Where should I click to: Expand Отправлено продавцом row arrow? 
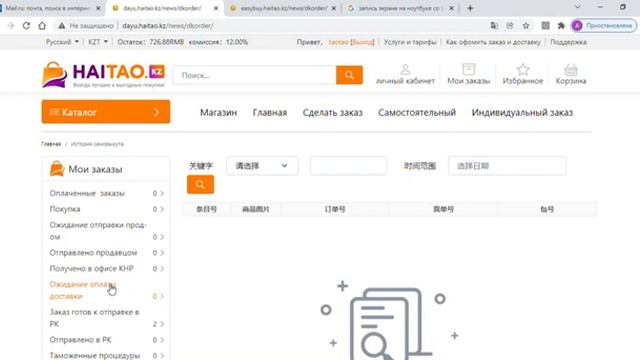point(162,253)
